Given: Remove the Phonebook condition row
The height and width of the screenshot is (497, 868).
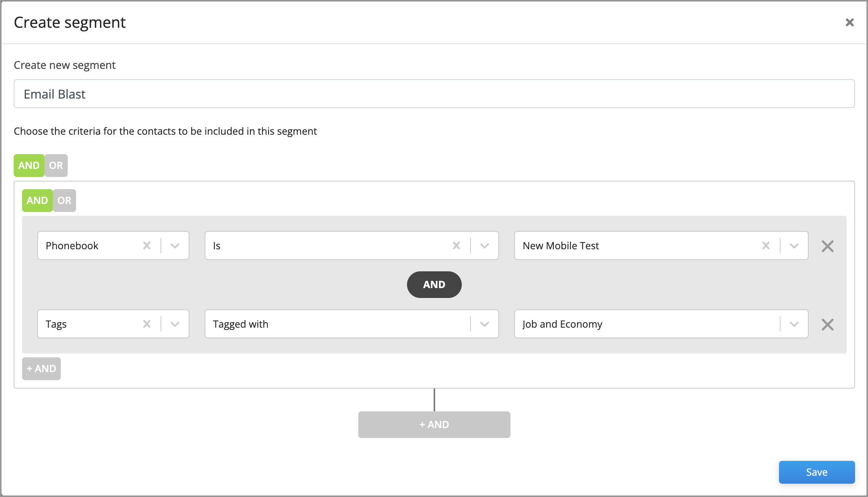Looking at the screenshot, I should click(x=828, y=246).
